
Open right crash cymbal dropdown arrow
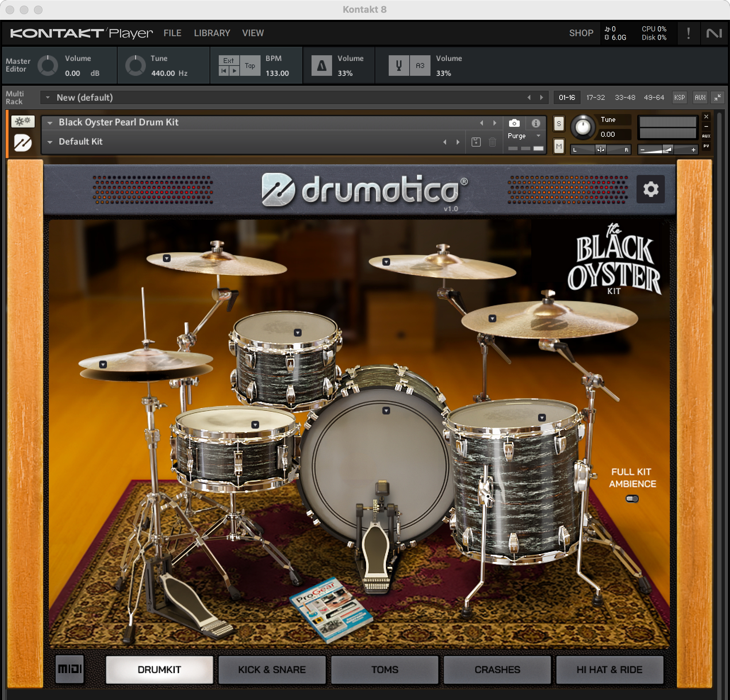[386, 262]
